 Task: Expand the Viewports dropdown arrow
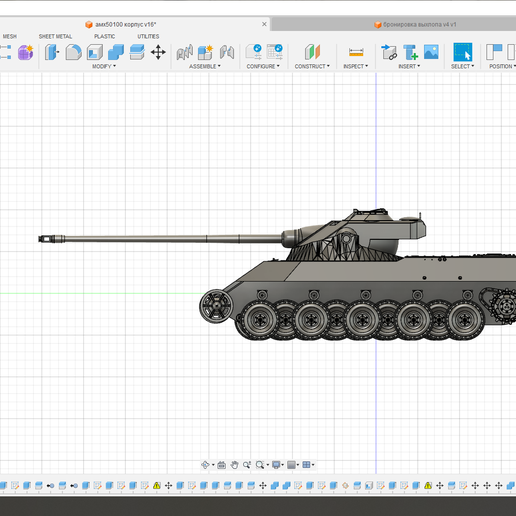click(313, 465)
